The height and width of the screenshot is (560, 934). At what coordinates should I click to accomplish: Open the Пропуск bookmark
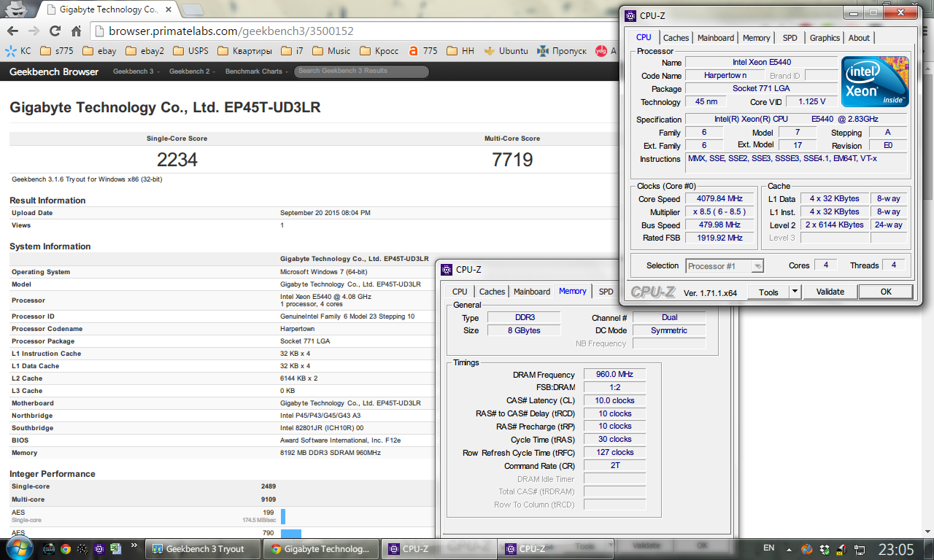562,51
